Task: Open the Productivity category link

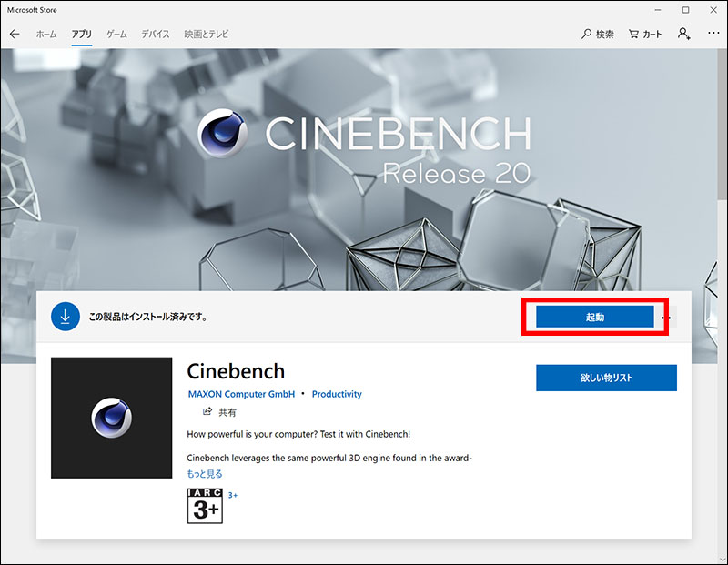Action: pos(337,394)
